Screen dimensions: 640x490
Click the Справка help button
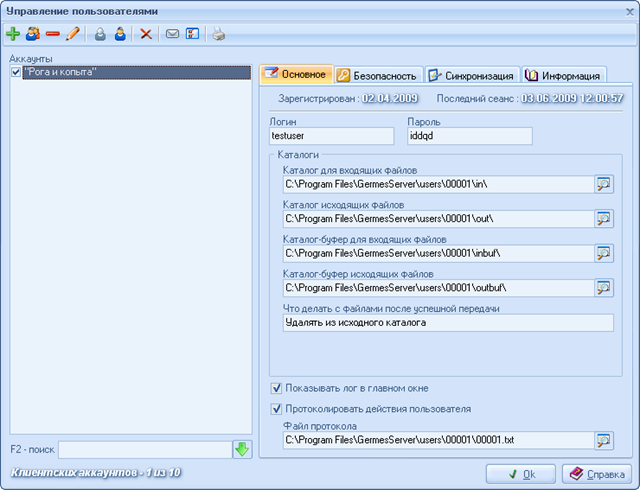point(597,474)
